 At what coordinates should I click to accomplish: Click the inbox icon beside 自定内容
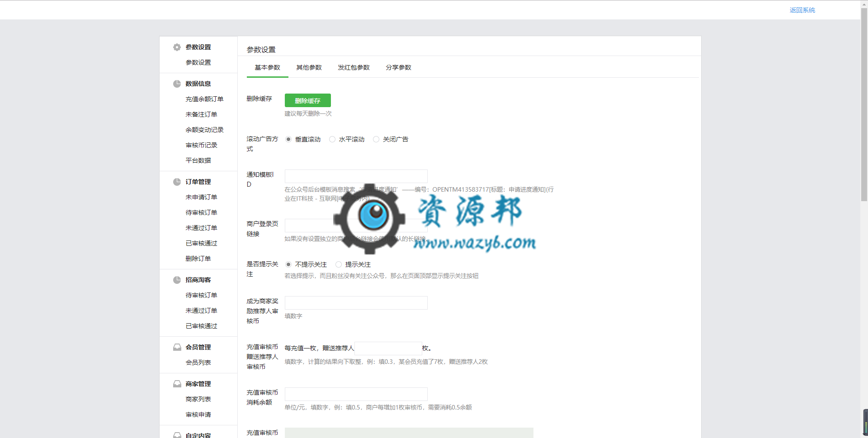pyautogui.click(x=177, y=435)
